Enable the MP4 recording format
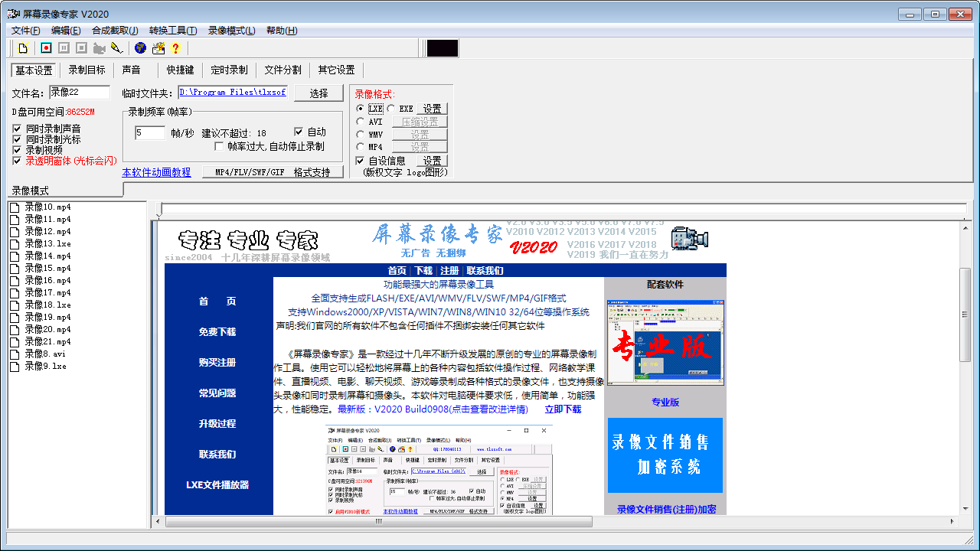The width and height of the screenshot is (980, 551). coord(360,146)
